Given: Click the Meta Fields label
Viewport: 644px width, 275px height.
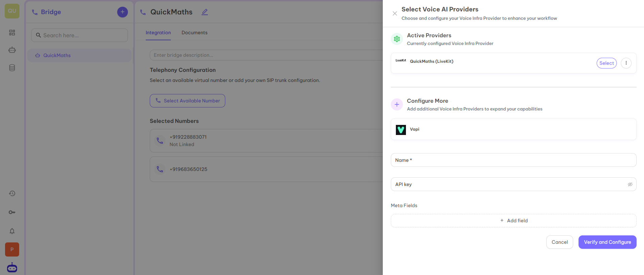Looking at the screenshot, I should pos(404,205).
